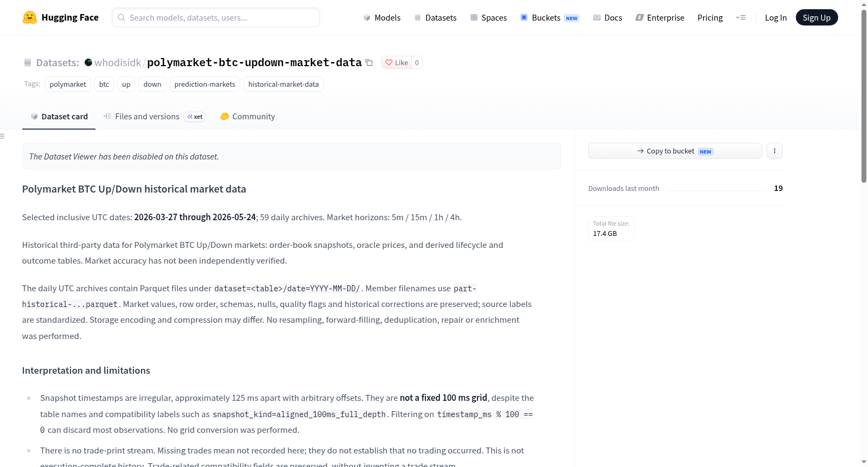Go to Spaces
This screenshot has width=868, height=467.
488,17
